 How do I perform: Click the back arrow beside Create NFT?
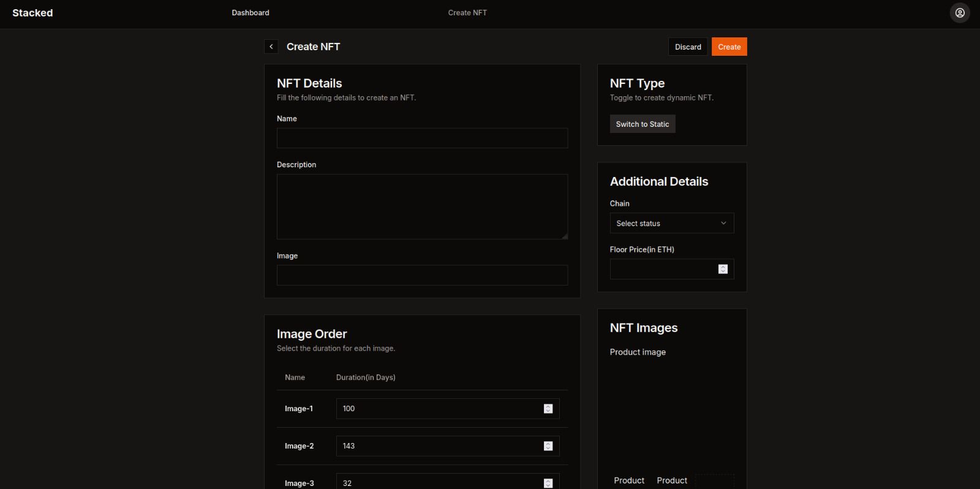[x=271, y=47]
